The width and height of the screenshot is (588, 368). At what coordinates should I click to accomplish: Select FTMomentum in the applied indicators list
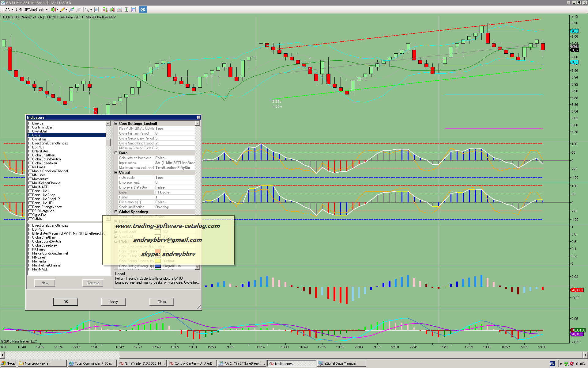click(38, 261)
